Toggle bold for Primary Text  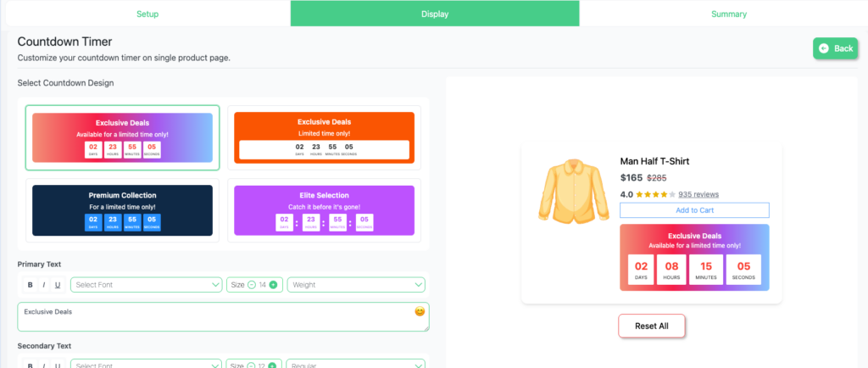31,285
